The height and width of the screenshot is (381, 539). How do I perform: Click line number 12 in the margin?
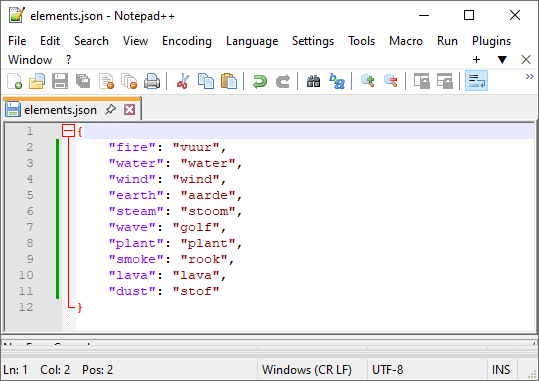pos(26,307)
